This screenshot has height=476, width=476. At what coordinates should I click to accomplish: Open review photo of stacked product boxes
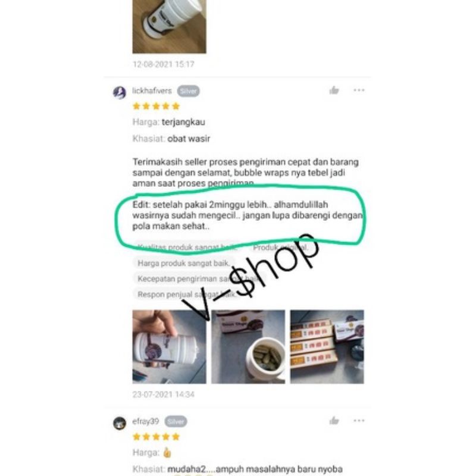(327, 347)
